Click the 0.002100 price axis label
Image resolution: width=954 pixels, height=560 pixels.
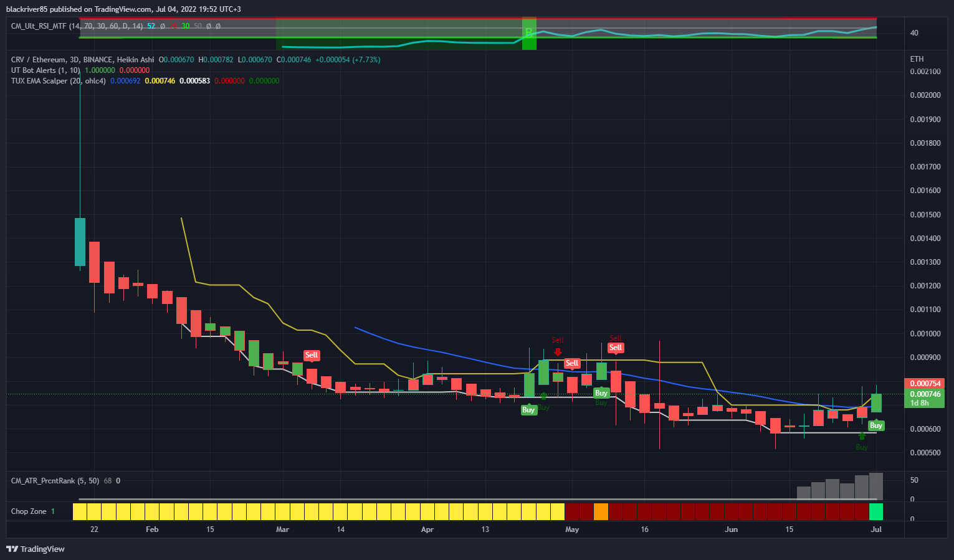[925, 72]
